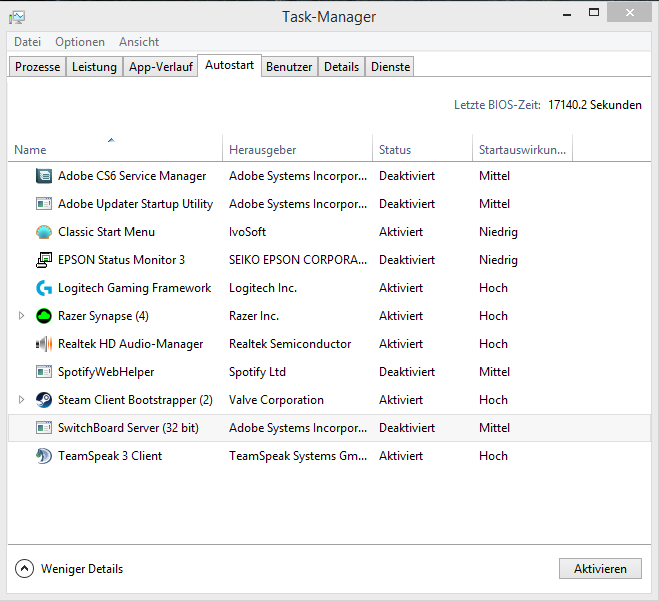Click the Task-Manager title bar icon
The width and height of the screenshot is (659, 601).
click(17, 17)
